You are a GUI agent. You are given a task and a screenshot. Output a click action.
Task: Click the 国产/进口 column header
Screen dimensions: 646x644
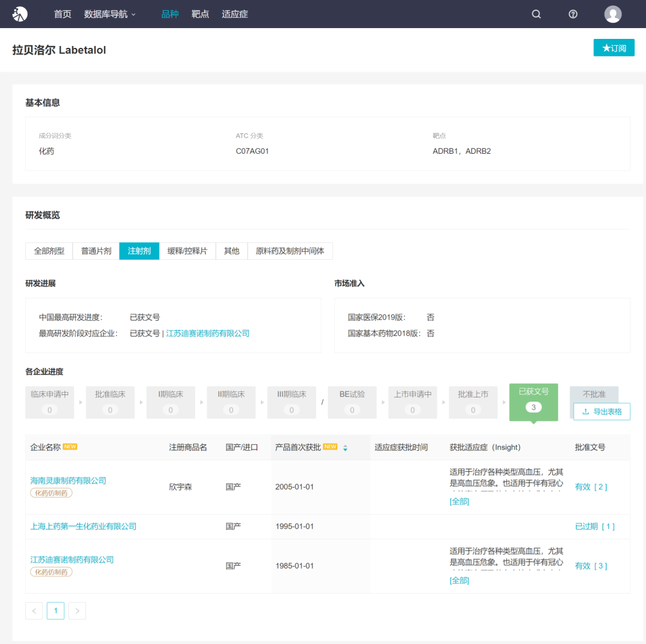coord(242,447)
